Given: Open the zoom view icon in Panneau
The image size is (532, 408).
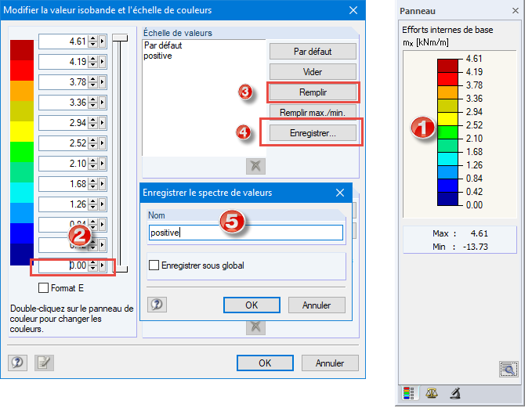Looking at the screenshot, I should pos(508,370).
